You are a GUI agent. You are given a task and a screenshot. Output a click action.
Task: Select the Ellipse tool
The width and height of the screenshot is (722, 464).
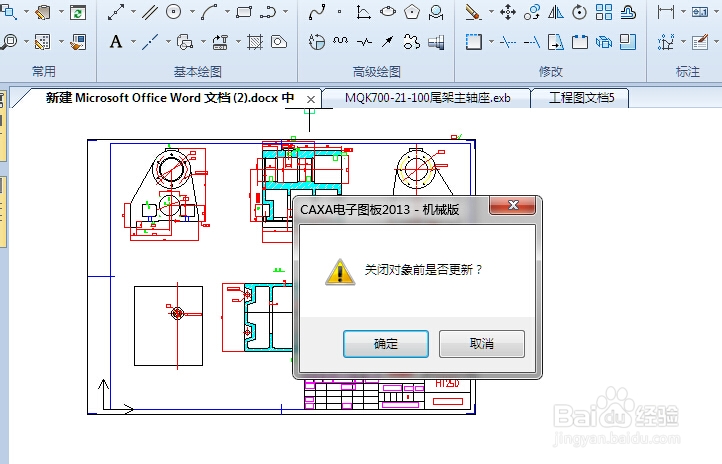[388, 12]
